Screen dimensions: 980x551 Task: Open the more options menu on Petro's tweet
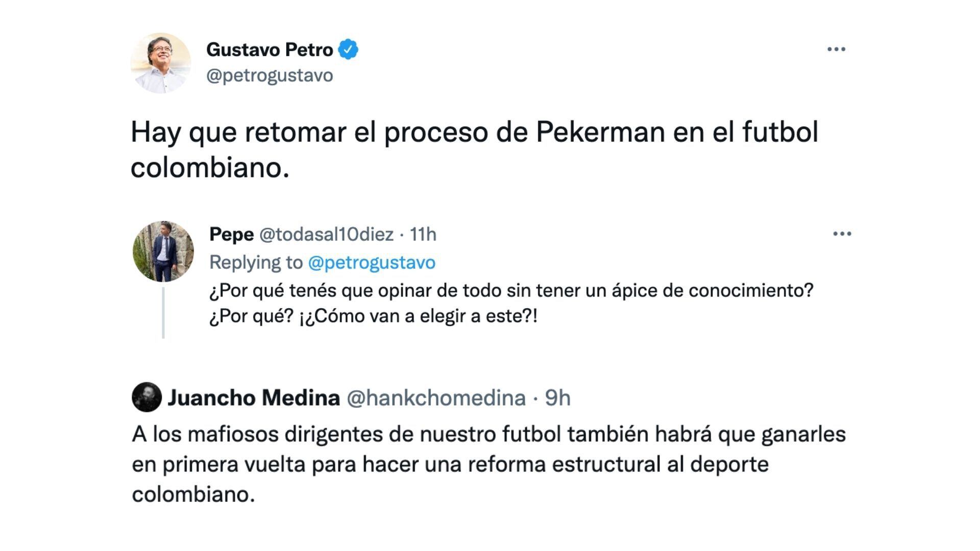(836, 49)
